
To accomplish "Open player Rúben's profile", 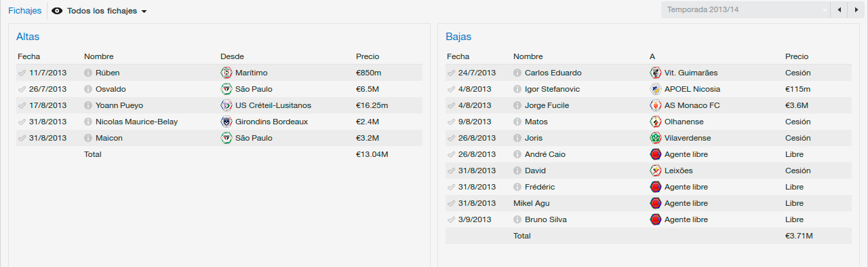I will point(108,73).
